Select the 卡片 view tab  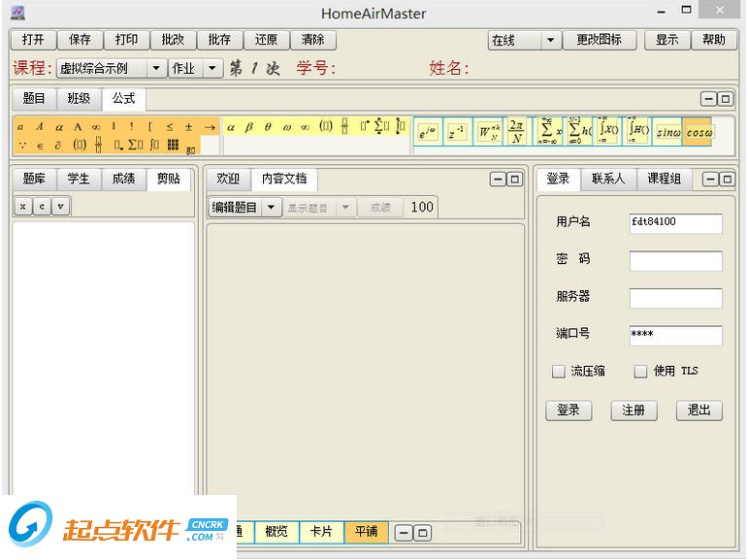[x=321, y=531]
